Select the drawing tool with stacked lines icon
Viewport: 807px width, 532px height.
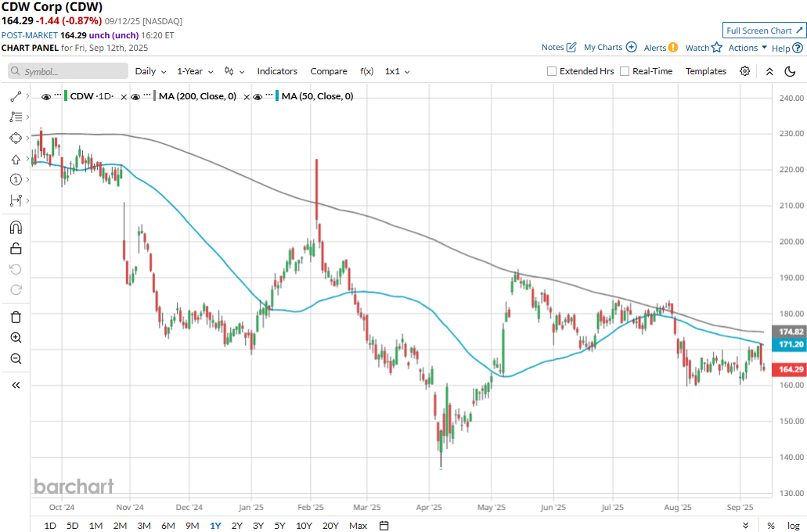pos(16,117)
